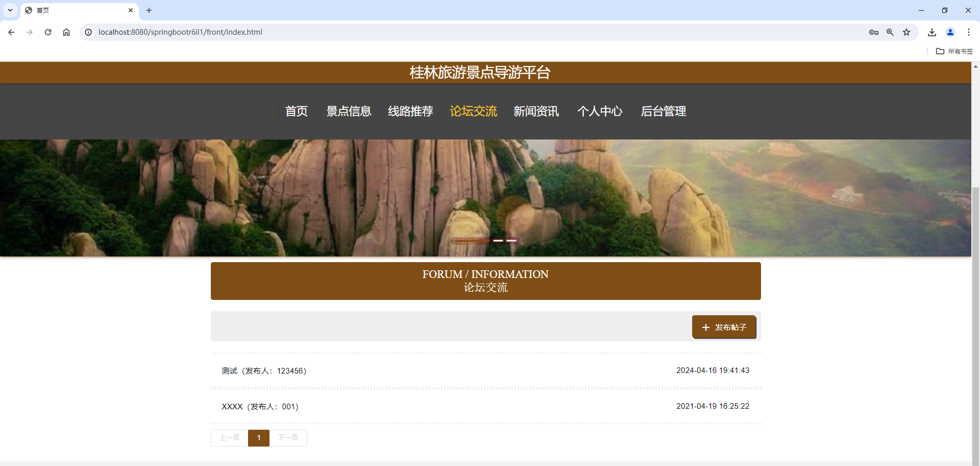The height and width of the screenshot is (466, 980).
Task: Open a new browser tab
Action: click(149, 10)
